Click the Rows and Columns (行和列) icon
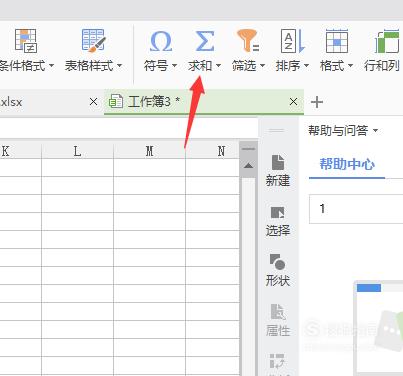This screenshot has width=403, height=376. (387, 41)
